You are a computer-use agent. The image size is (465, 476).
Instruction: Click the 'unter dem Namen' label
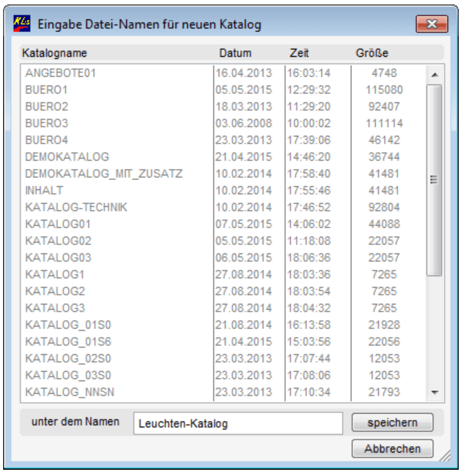(x=75, y=422)
